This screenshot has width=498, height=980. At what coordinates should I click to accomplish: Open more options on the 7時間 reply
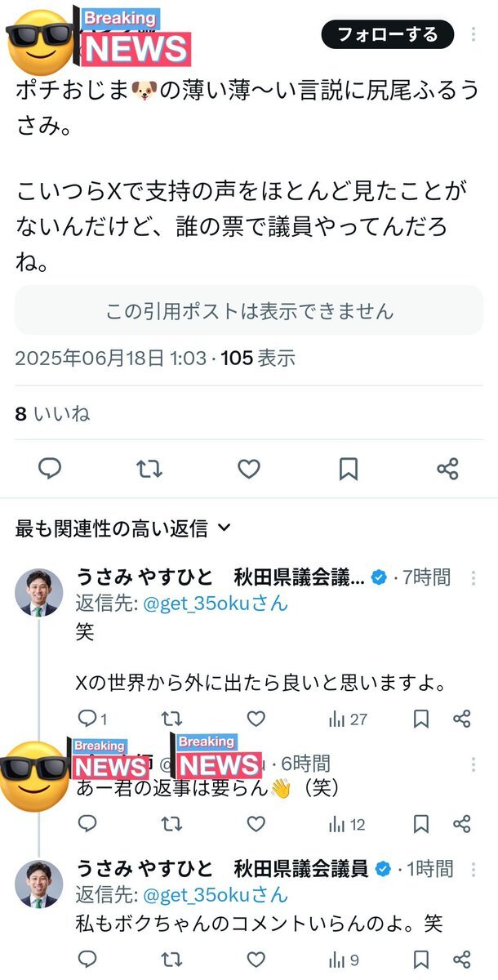tap(474, 578)
